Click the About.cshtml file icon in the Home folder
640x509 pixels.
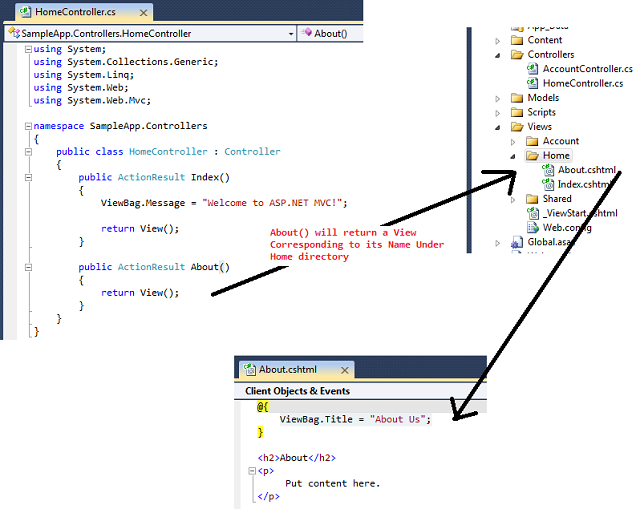pos(549,170)
